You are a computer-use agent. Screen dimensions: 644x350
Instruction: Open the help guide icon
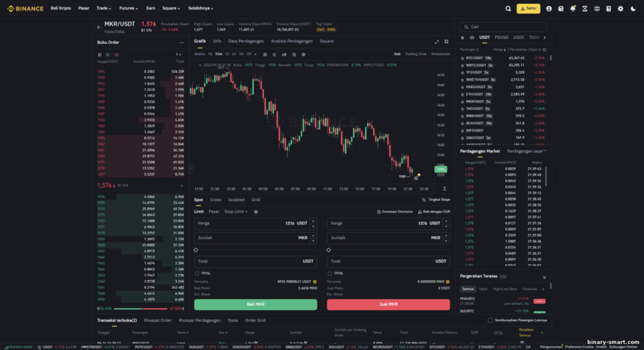608,9
